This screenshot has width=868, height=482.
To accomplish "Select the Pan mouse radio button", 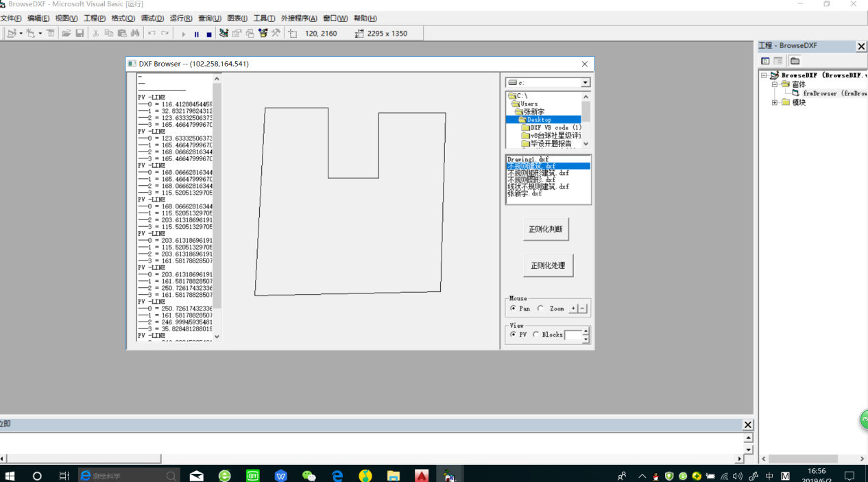I will click(513, 309).
